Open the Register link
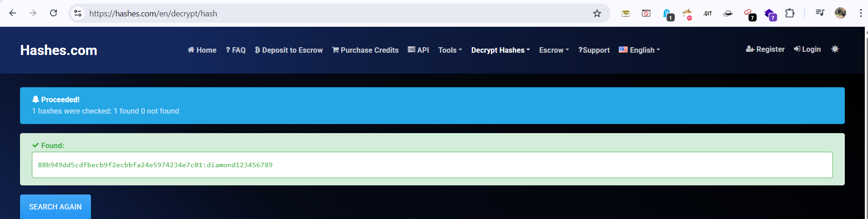Screen dimensions: 868x219 pyautogui.click(x=765, y=49)
